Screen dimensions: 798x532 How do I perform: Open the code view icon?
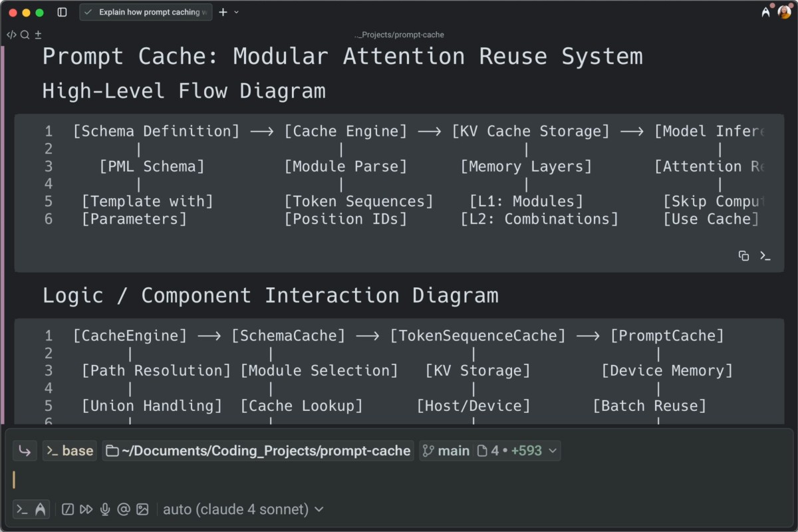pos(11,35)
